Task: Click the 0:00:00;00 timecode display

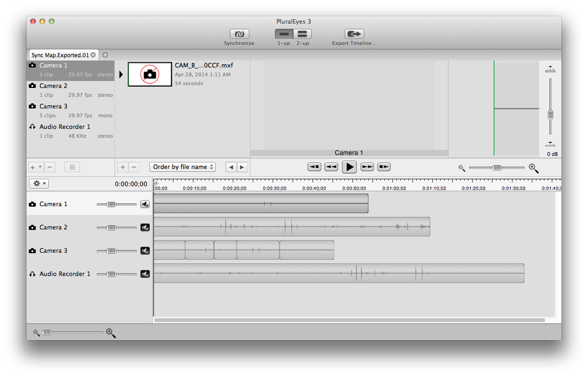Action: click(x=131, y=184)
